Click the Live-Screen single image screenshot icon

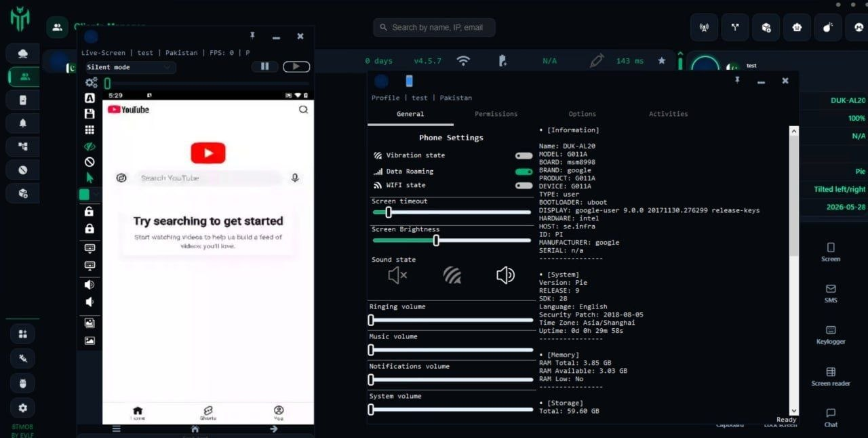pyautogui.click(x=90, y=341)
